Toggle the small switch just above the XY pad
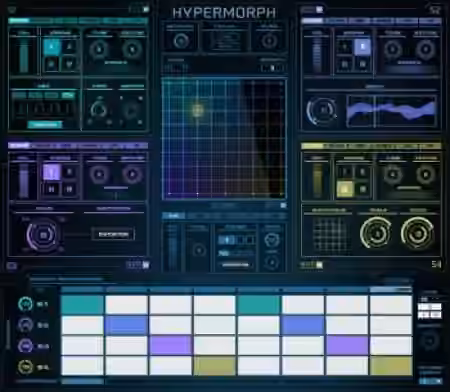Image resolution: width=450 pixels, height=392 pixels. click(272, 68)
